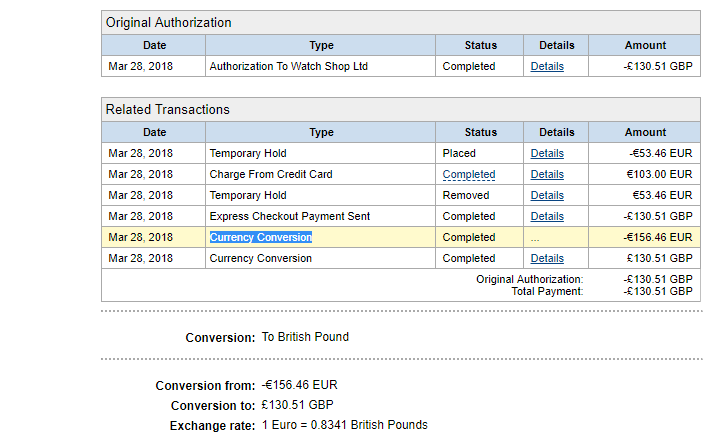The width and height of the screenshot is (728, 445).
Task: Open Details for Express Checkout Payment Sent
Action: point(547,216)
